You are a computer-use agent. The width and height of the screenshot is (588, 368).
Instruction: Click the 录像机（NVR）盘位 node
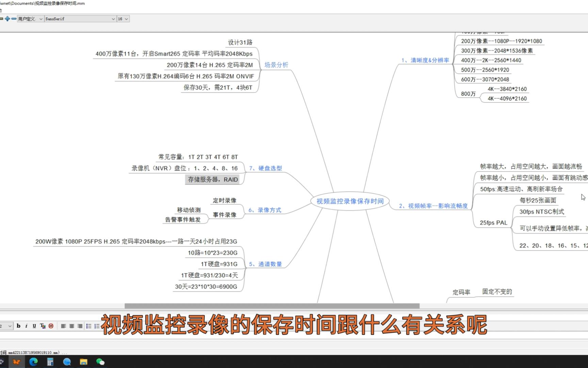184,168
